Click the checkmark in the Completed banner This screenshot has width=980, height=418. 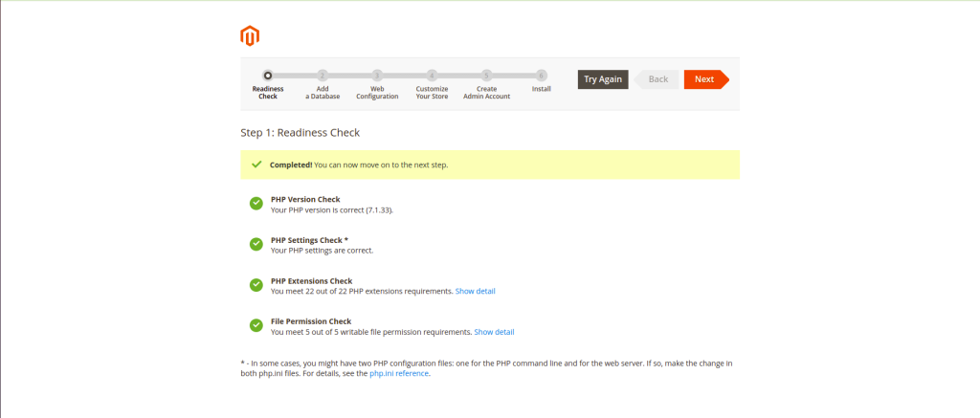(256, 165)
